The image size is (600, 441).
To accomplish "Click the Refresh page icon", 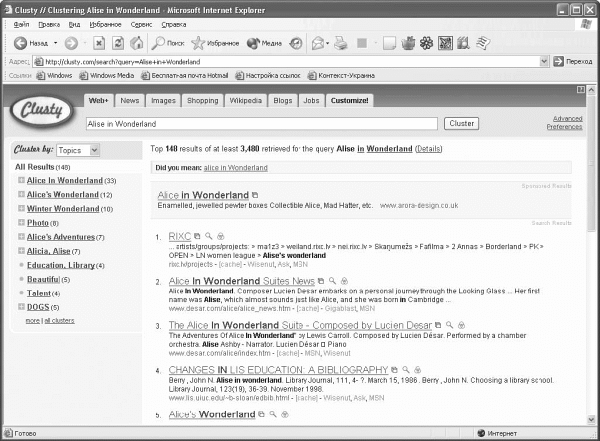I will pyautogui.click(x=118, y=43).
